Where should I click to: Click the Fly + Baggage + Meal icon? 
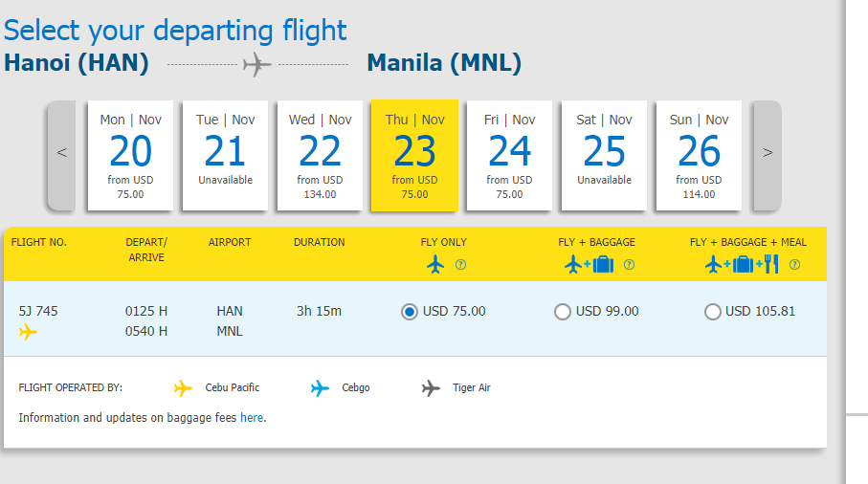(742, 264)
